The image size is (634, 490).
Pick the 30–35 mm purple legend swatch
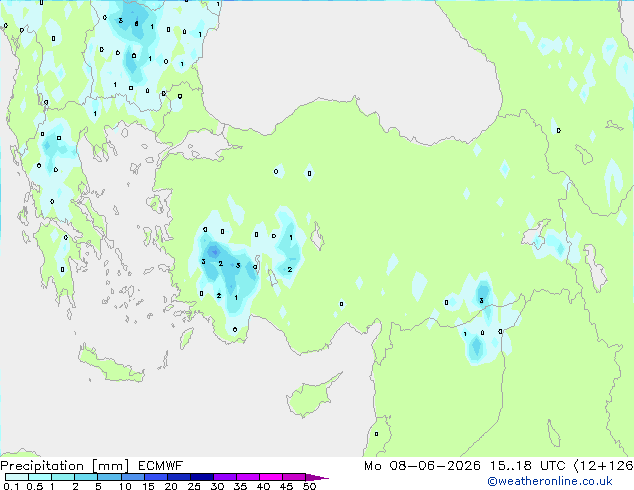pos(225,477)
